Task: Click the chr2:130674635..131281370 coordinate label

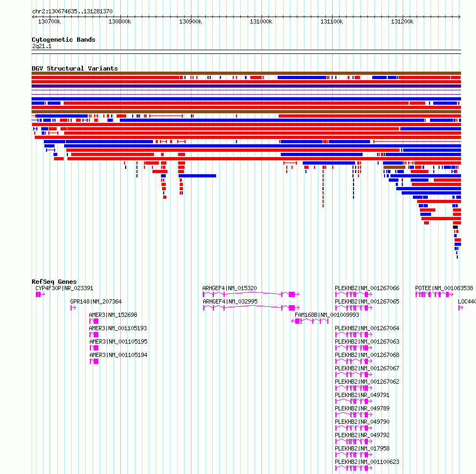Action: (x=72, y=11)
